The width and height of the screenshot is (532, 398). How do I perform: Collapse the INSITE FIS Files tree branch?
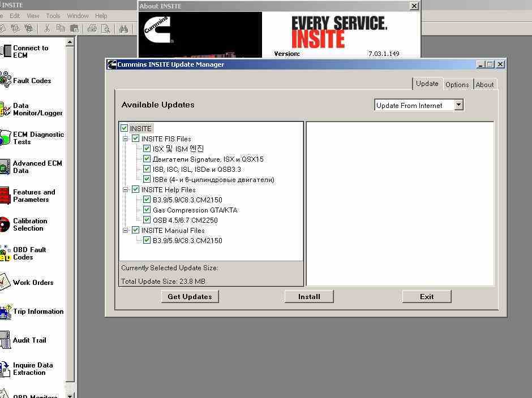point(126,139)
